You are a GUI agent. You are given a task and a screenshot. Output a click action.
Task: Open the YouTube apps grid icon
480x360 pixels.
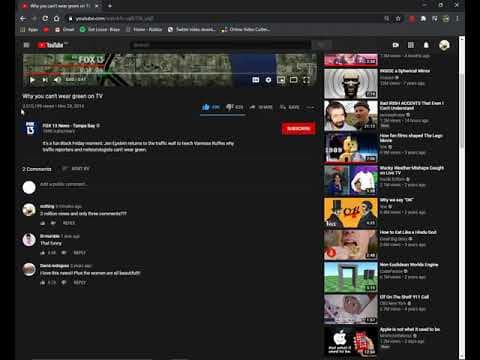[411, 45]
